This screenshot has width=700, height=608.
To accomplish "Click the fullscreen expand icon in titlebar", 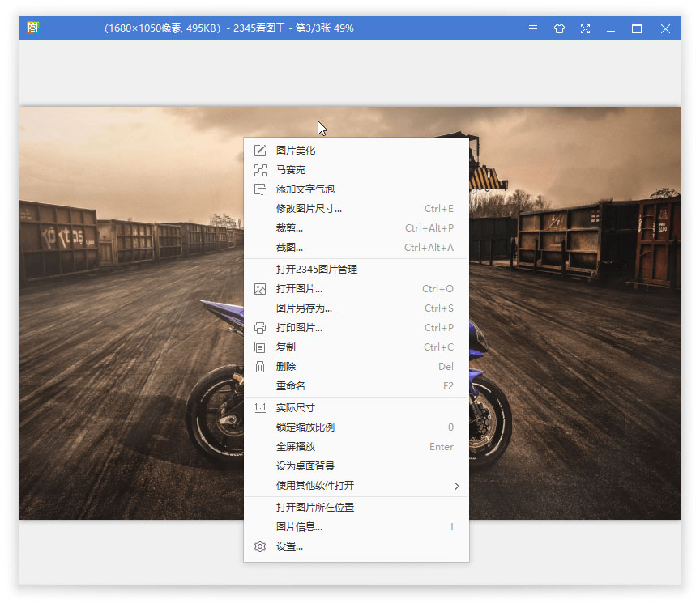I will (585, 28).
